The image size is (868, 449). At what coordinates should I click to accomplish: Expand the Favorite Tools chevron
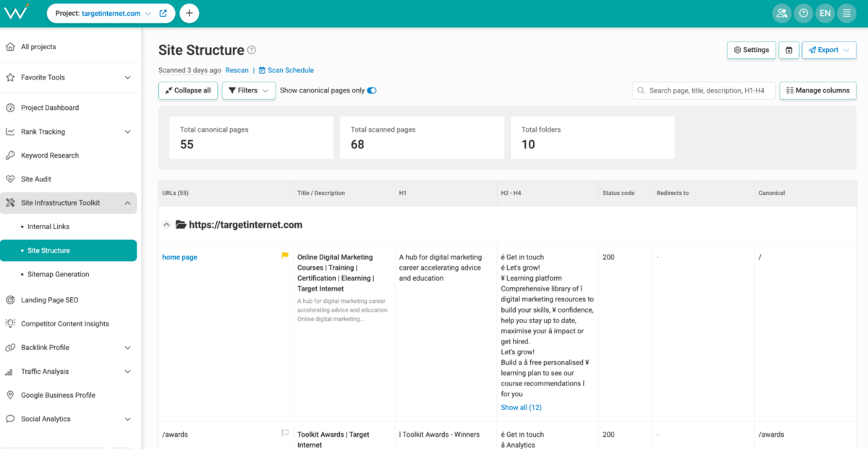click(x=127, y=77)
